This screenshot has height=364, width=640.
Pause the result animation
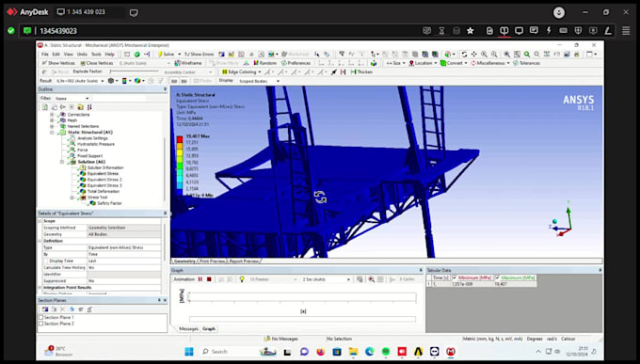[x=200, y=279]
